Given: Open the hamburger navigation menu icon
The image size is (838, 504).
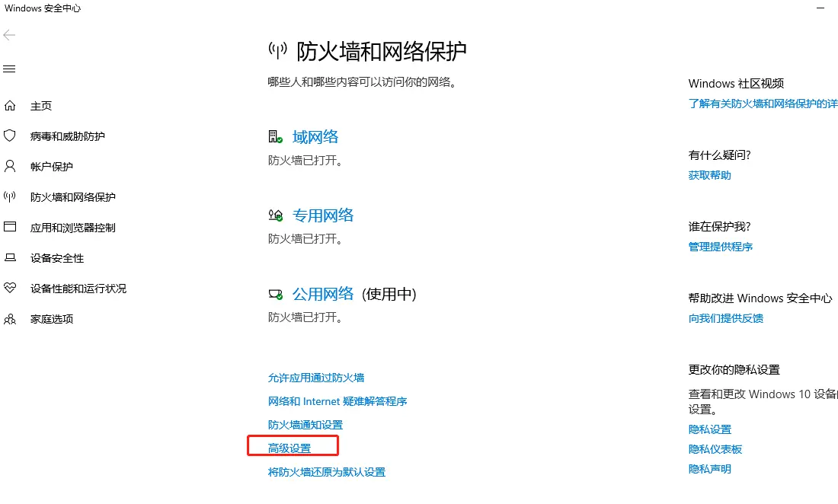Looking at the screenshot, I should (9, 69).
